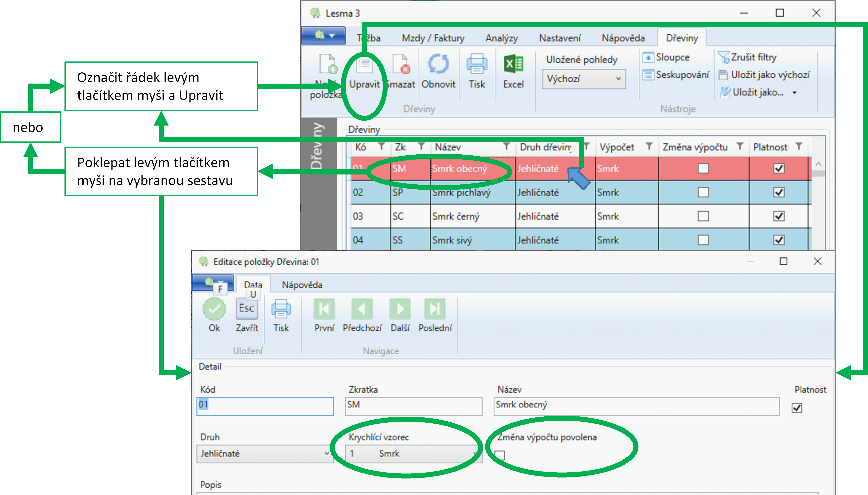Export table using Excel icon
This screenshot has width=868, height=495.
coord(513,64)
